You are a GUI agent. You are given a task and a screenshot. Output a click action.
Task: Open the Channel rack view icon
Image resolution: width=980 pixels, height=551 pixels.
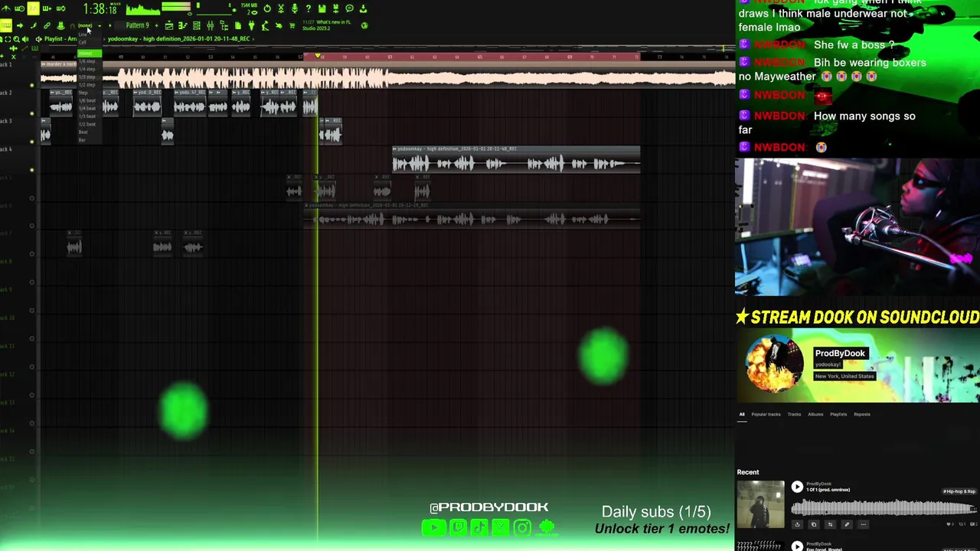point(197,25)
